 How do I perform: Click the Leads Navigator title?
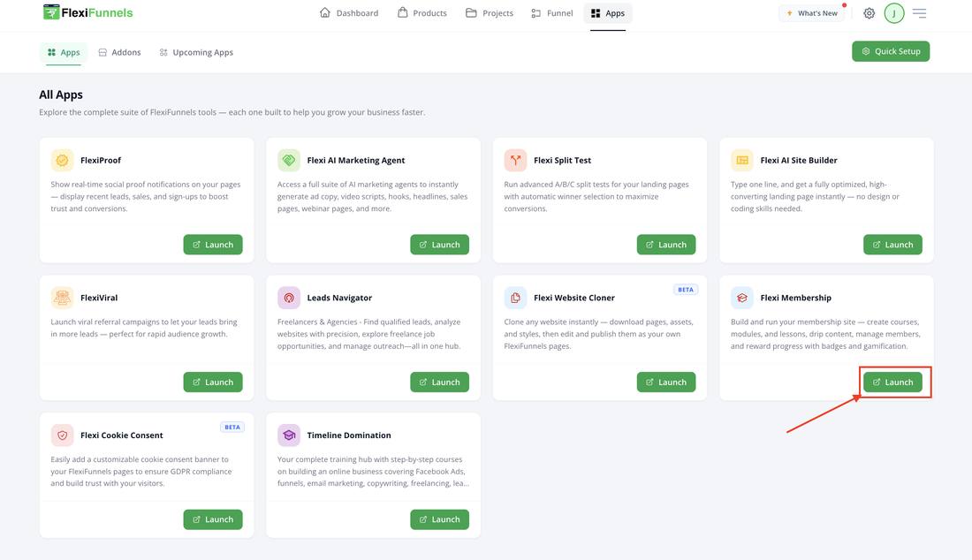tap(339, 298)
